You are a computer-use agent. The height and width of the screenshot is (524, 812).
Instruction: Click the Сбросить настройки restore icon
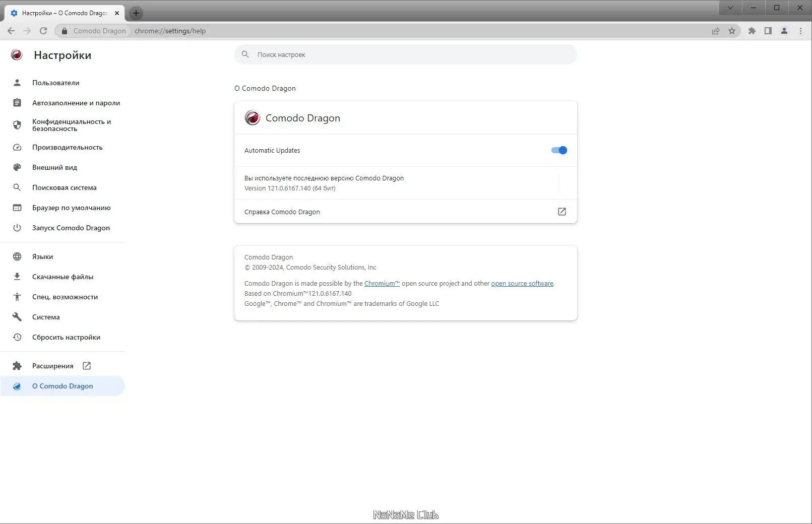click(x=17, y=337)
